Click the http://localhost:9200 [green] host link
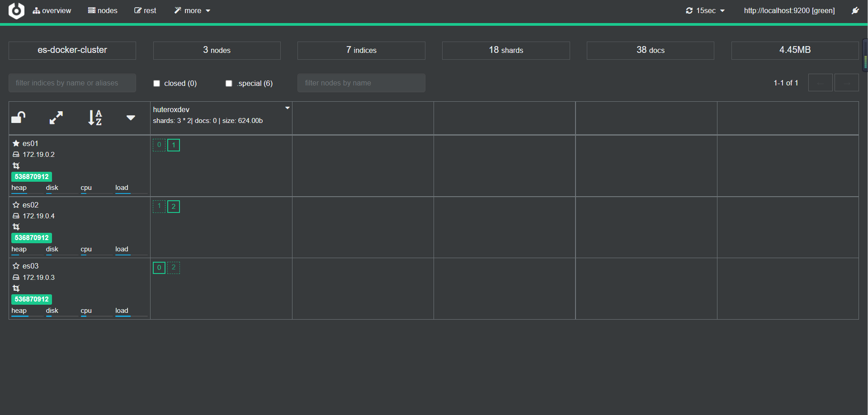Image resolution: width=868 pixels, height=415 pixels. click(789, 10)
